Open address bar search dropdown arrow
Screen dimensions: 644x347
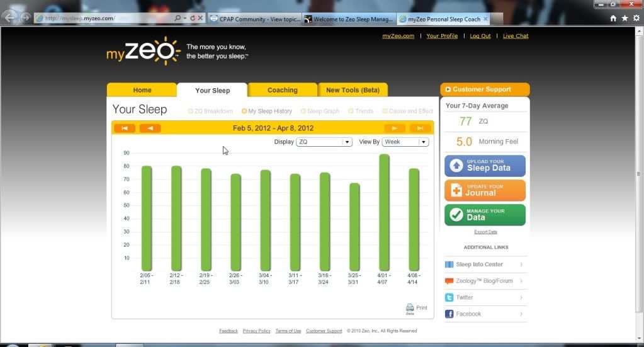click(x=185, y=18)
